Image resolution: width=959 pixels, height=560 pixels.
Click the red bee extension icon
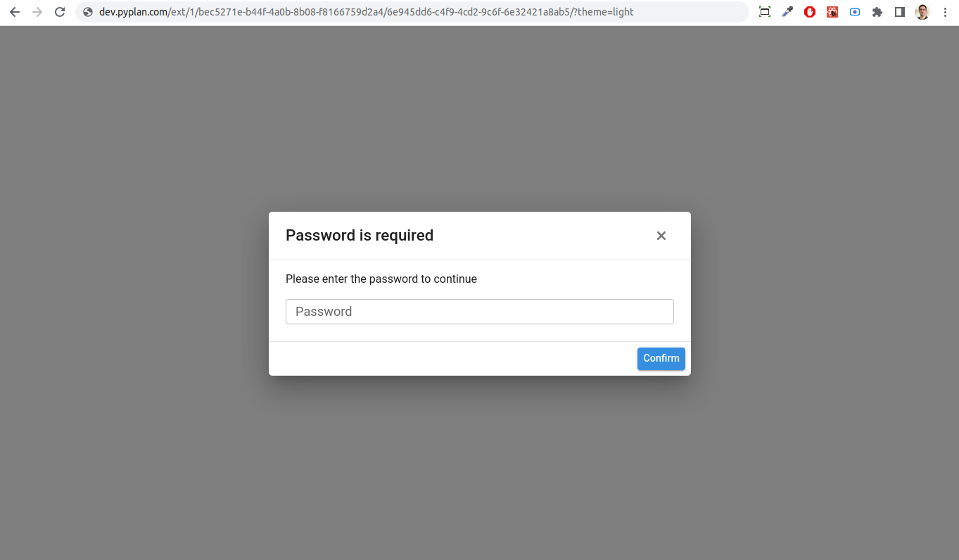click(832, 12)
